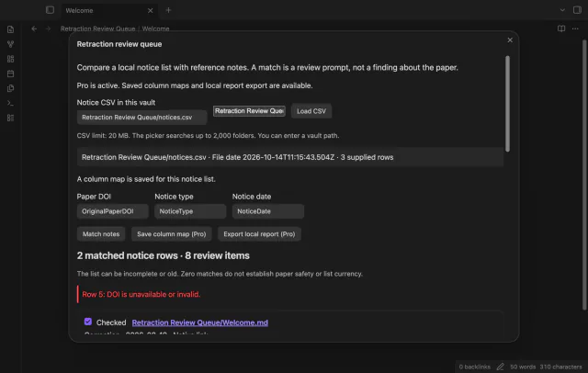The width and height of the screenshot is (588, 373).
Task: Open templates copy icon in ribbon
Action: (10, 88)
